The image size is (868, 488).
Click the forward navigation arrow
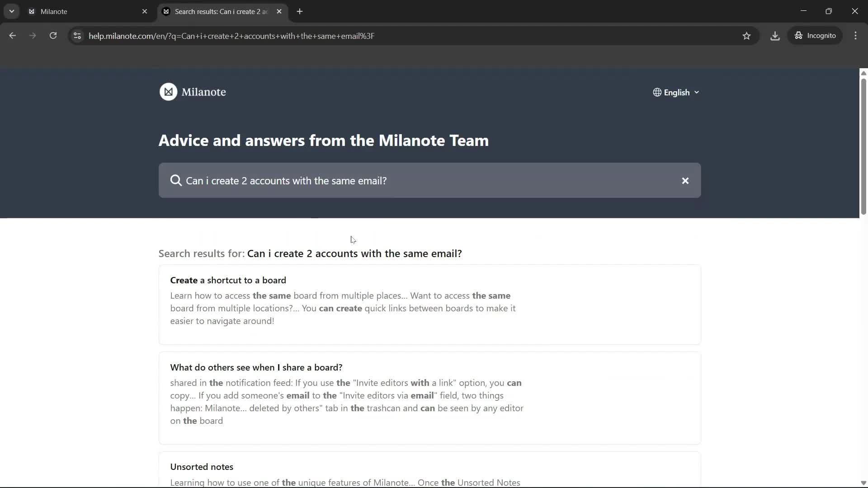[32, 36]
